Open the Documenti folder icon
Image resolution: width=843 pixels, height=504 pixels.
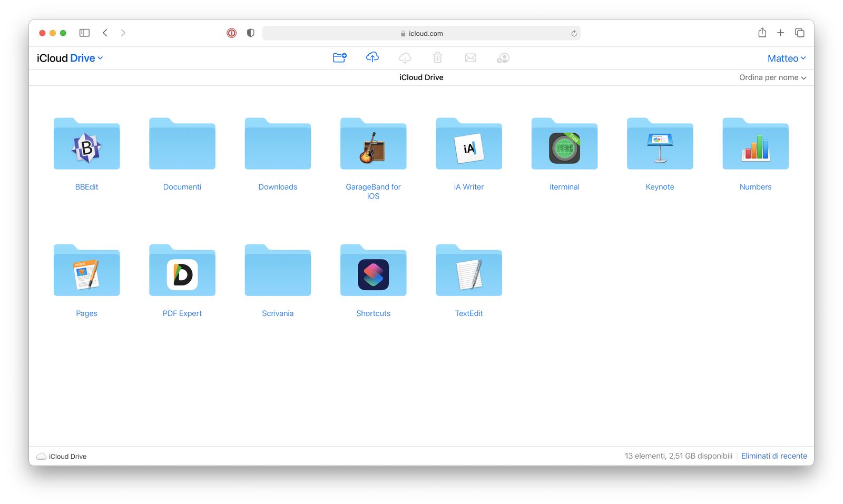182,144
